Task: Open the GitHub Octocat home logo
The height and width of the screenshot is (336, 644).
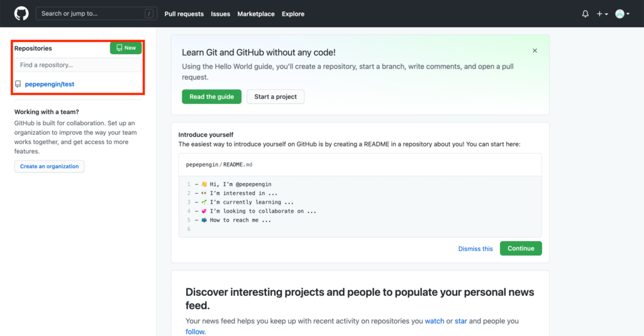Action: tap(21, 14)
